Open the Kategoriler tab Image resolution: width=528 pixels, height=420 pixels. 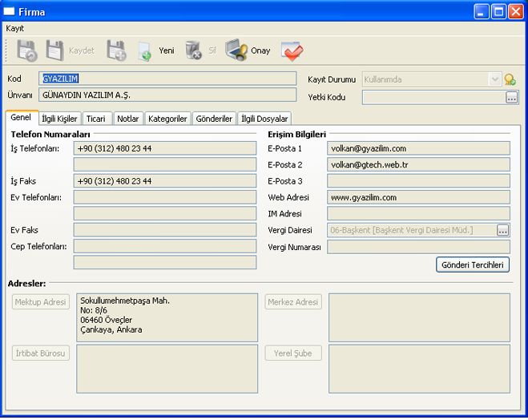167,119
